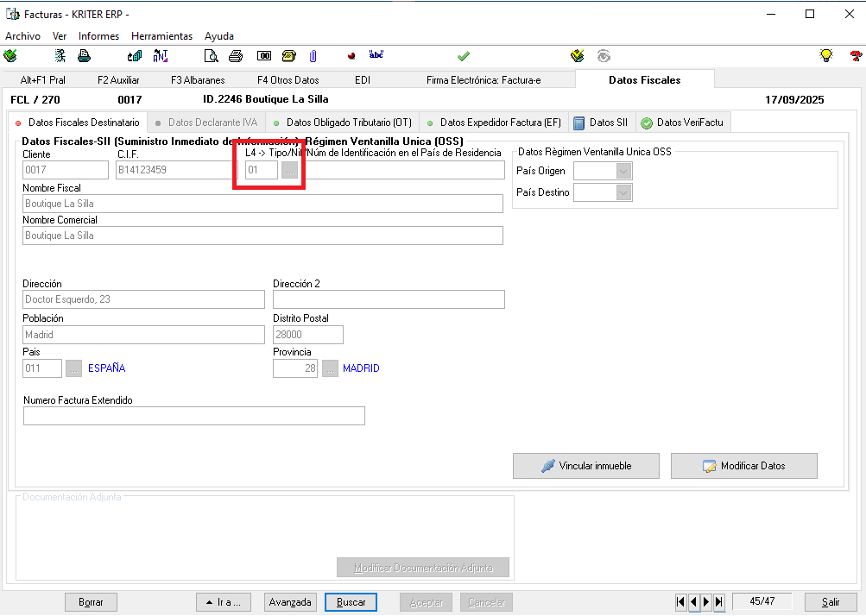866x616 pixels.
Task: Click the paperclip attachment icon
Action: (313, 56)
